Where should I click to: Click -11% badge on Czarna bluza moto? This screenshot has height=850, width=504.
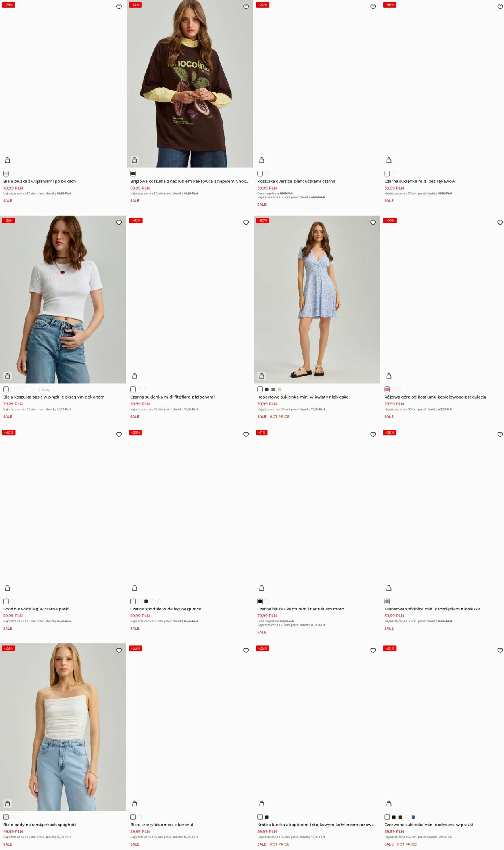[x=262, y=432]
